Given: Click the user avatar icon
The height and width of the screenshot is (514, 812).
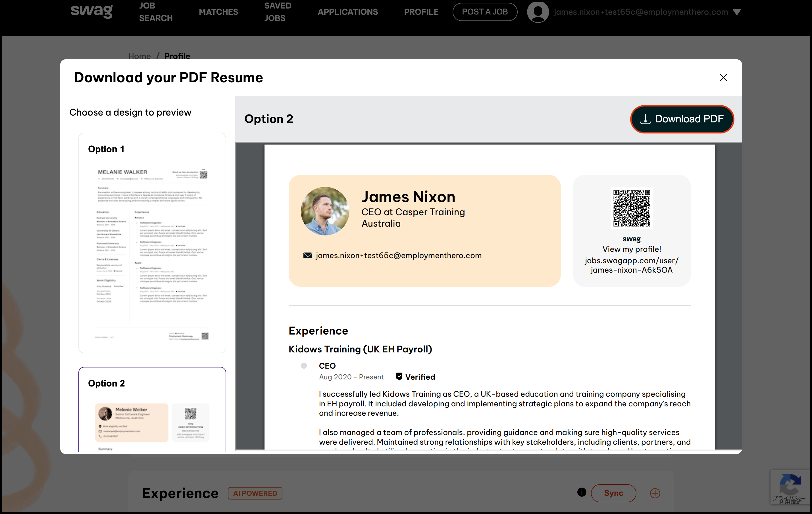Looking at the screenshot, I should (538, 12).
